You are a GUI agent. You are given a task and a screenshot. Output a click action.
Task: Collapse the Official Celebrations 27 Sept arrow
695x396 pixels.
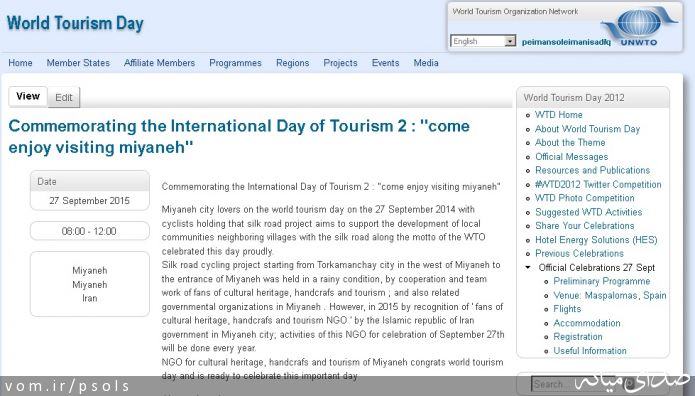(x=527, y=267)
